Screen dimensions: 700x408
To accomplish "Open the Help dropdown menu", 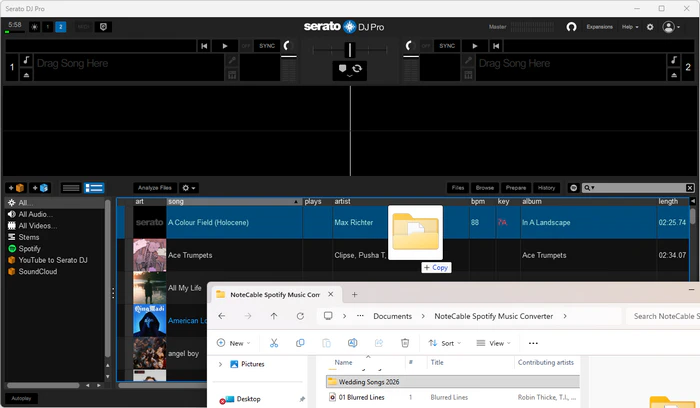I will pos(630,27).
